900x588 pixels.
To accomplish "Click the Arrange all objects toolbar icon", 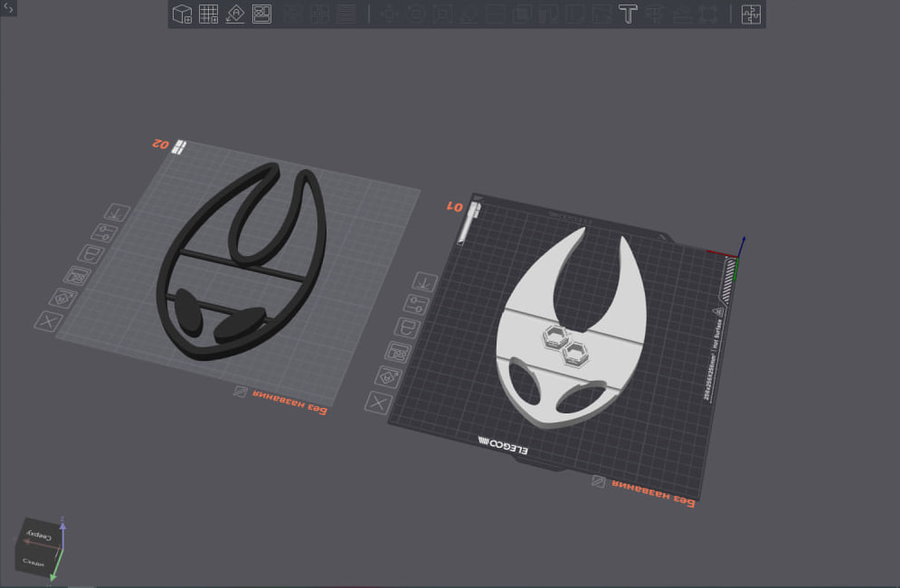I will point(261,14).
